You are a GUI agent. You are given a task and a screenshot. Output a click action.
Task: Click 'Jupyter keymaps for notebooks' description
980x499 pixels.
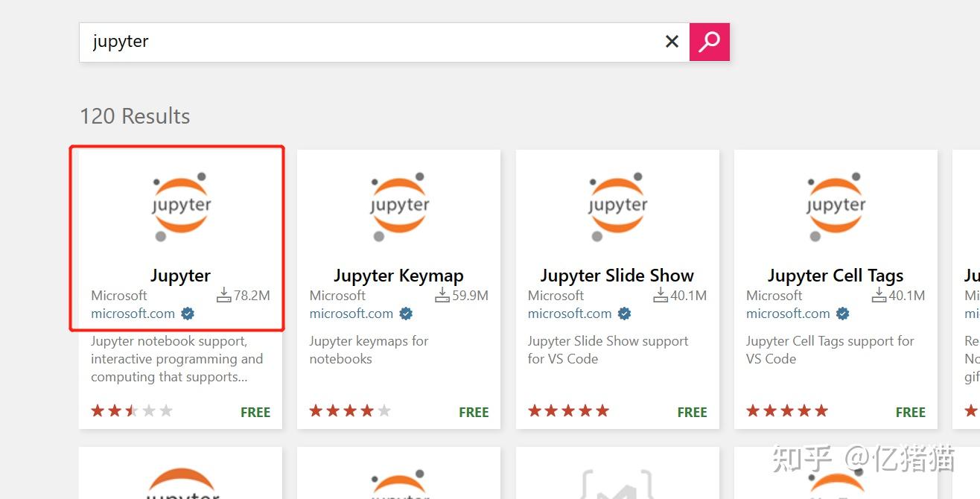click(x=369, y=350)
